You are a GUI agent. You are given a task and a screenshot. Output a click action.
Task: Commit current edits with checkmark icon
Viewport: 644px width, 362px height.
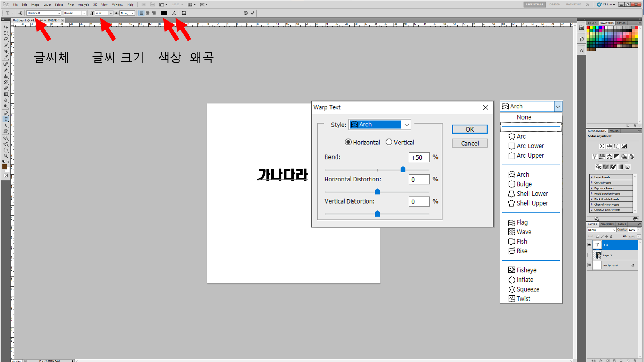click(253, 13)
